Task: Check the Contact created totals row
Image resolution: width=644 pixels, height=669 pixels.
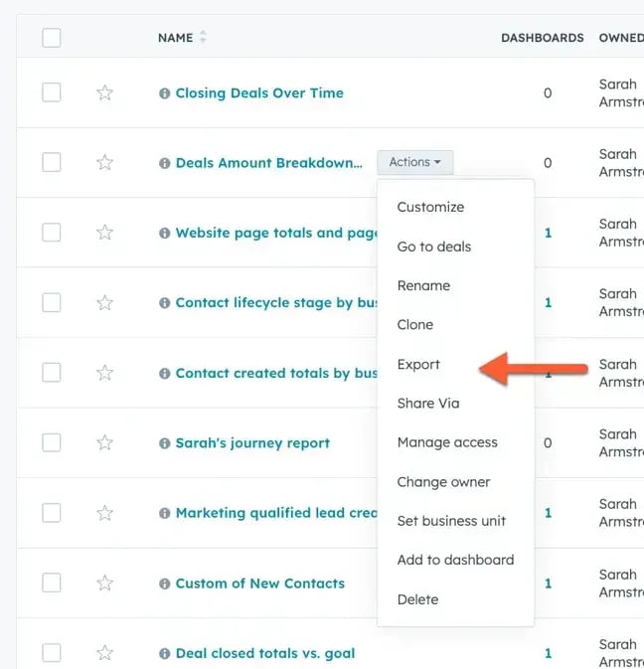Action: tap(51, 373)
